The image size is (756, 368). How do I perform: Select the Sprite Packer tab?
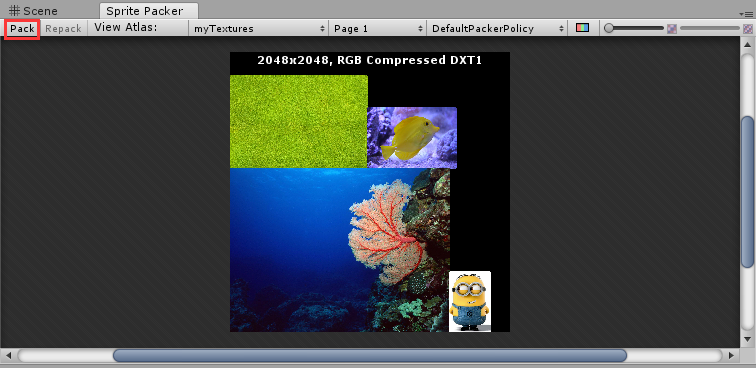point(145,11)
